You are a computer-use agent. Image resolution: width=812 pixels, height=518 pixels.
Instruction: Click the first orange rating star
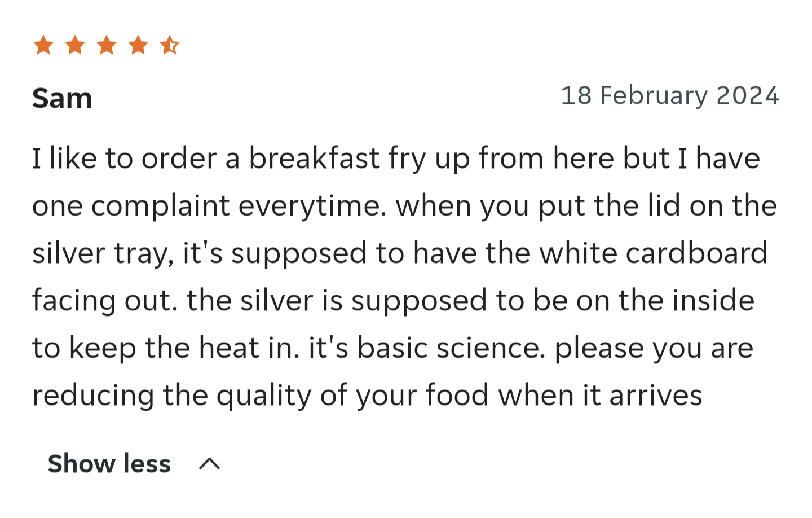coord(43,45)
